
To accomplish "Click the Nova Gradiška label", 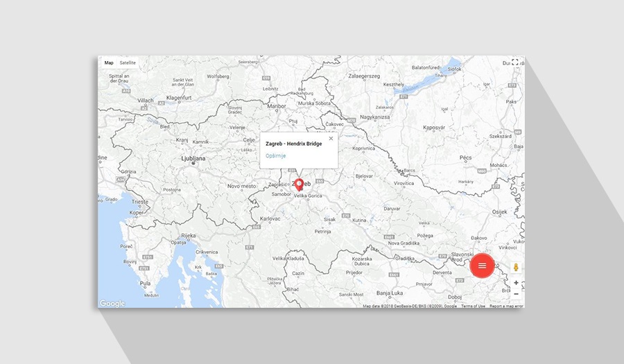I will (404, 243).
